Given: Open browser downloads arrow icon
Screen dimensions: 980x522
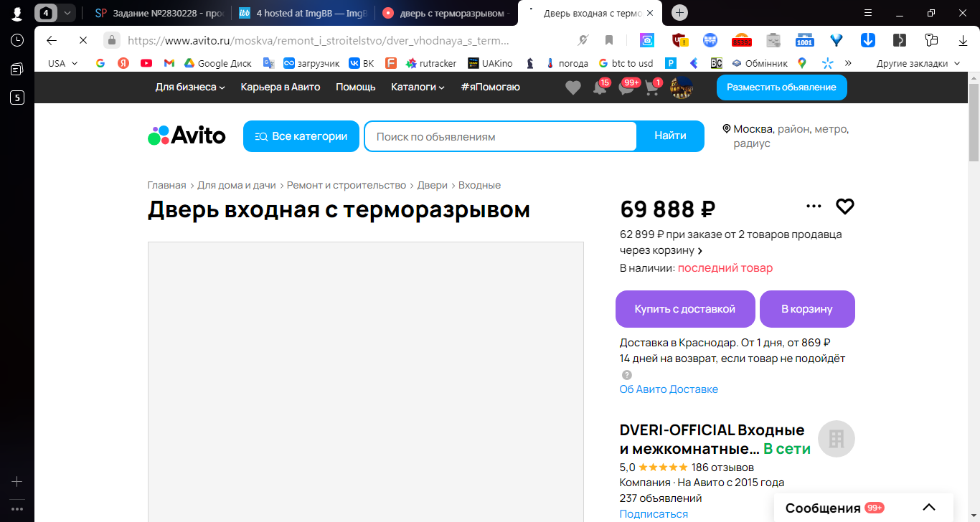Looking at the screenshot, I should coord(963,40).
